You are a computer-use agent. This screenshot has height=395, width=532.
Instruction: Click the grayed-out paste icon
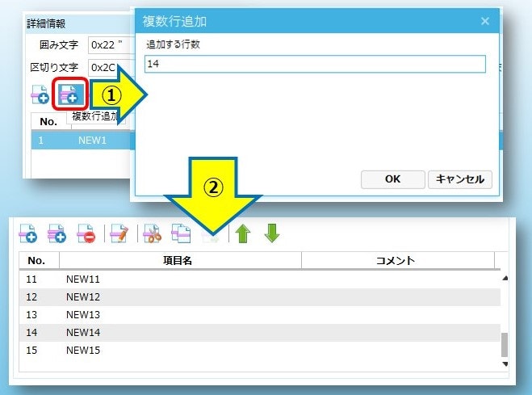pos(211,237)
